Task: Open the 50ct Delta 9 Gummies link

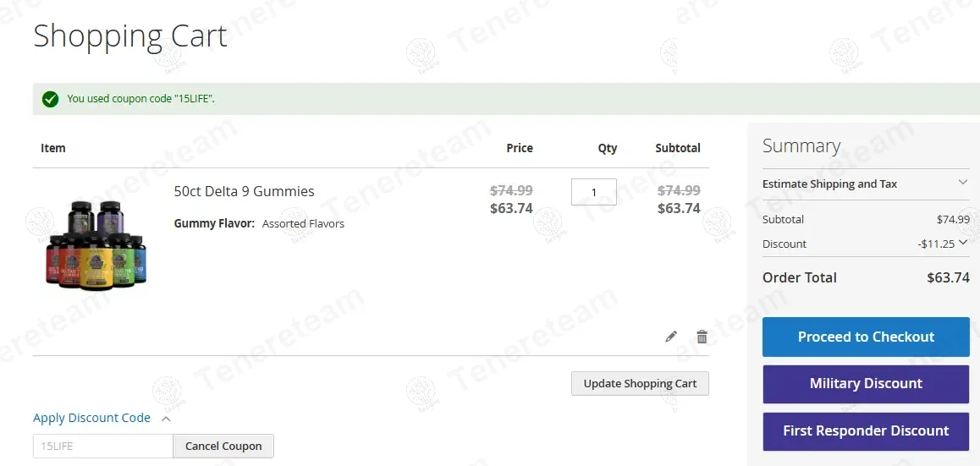Action: (x=244, y=191)
